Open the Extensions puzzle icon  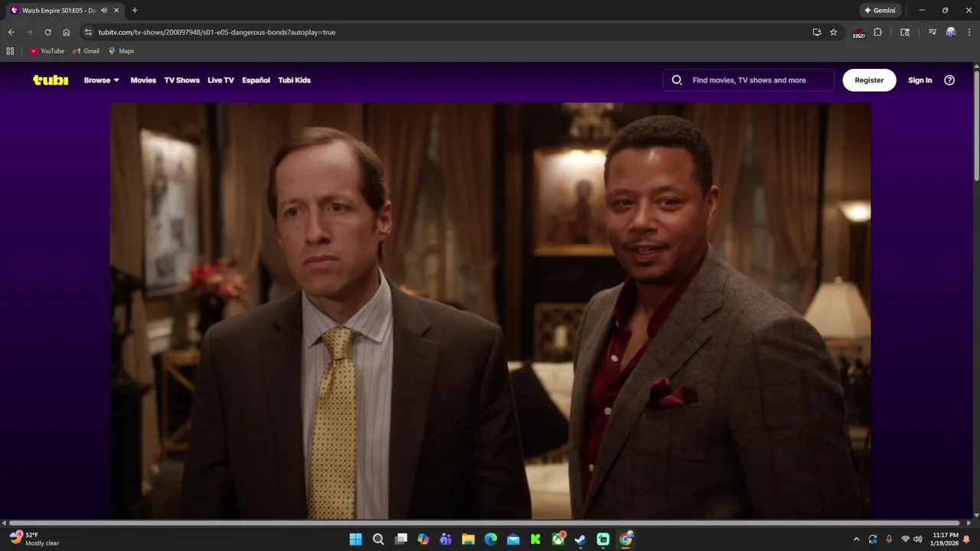point(877,32)
